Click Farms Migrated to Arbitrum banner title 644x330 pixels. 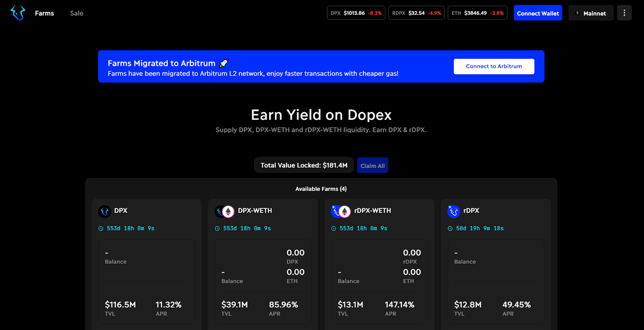coord(161,63)
